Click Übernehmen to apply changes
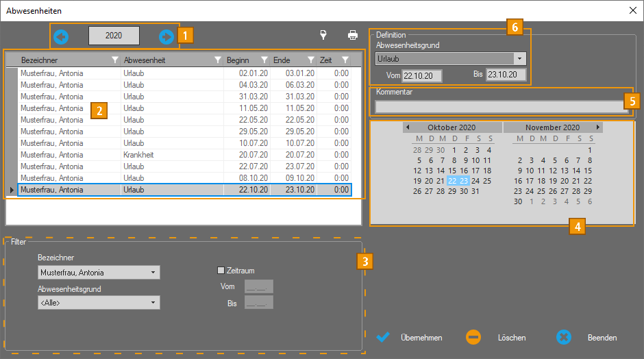Screen dimensions: 644x359 pos(410,338)
